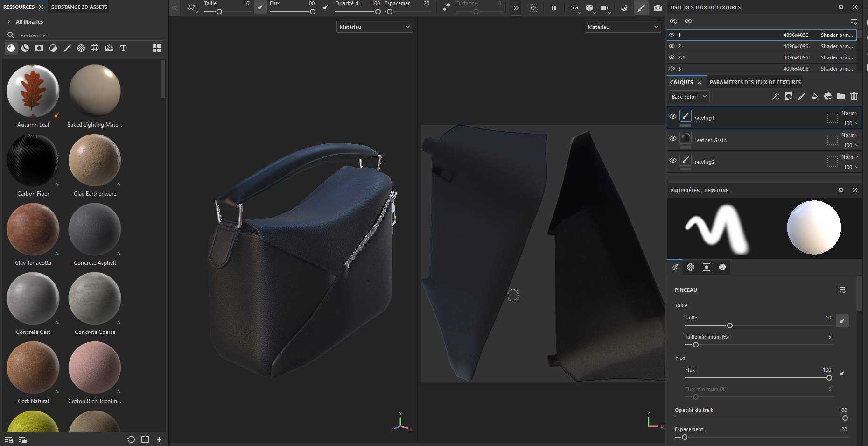Open the right viewport Matériau dropdown
Image resolution: width=868 pixels, height=446 pixels.
click(623, 27)
